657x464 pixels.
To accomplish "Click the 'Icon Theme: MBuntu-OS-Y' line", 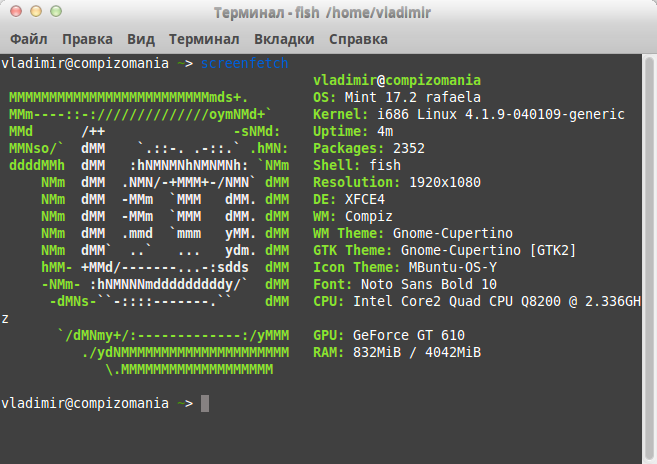I will click(405, 267).
